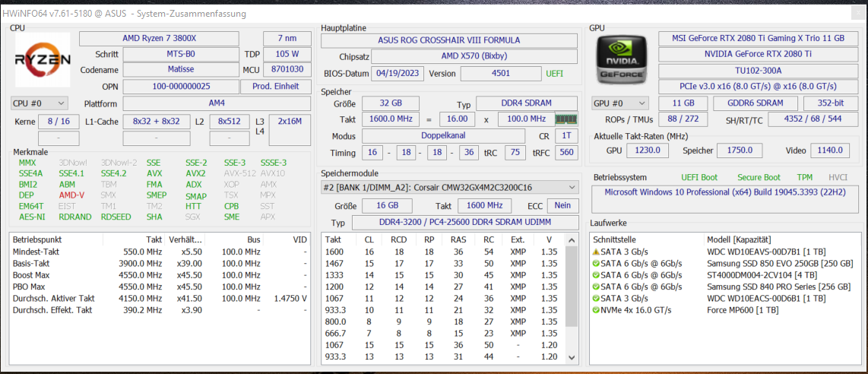This screenshot has width=868, height=374.
Task: Click the memory timings table scroll-up arrow
Action: pos(572,240)
